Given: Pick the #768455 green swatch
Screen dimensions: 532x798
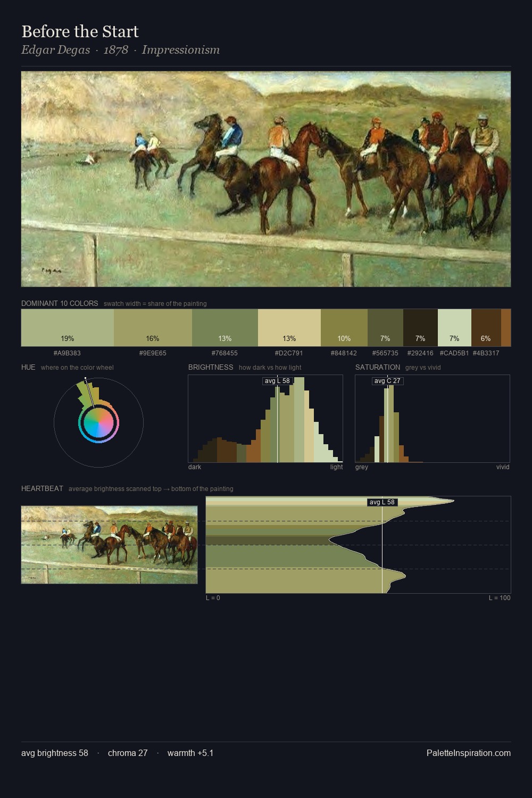Looking at the screenshot, I should point(225,328).
